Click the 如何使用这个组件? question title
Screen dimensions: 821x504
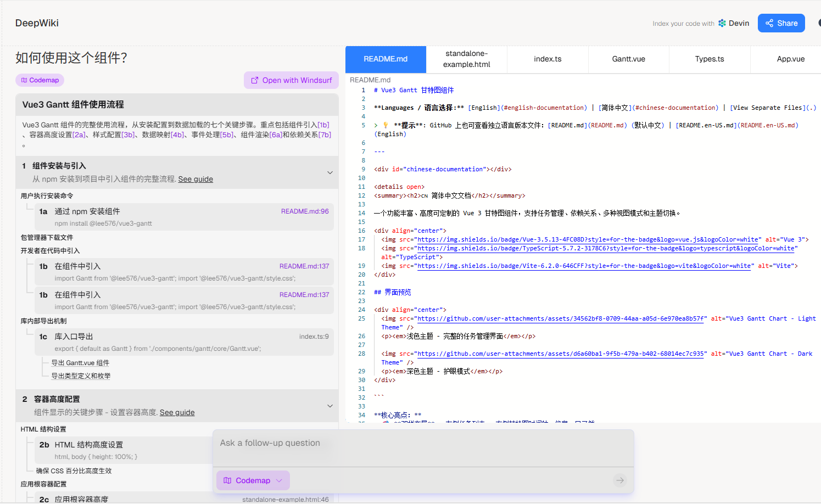[71, 58]
